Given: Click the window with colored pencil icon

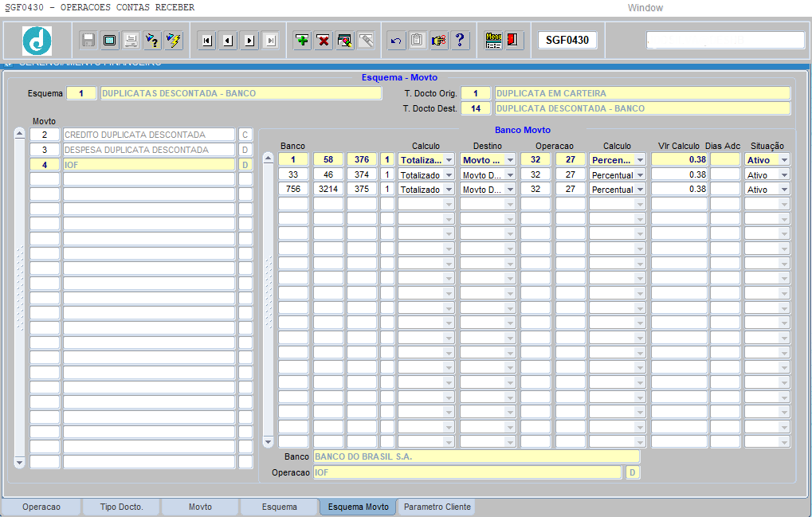Looking at the screenshot, I should point(345,40).
